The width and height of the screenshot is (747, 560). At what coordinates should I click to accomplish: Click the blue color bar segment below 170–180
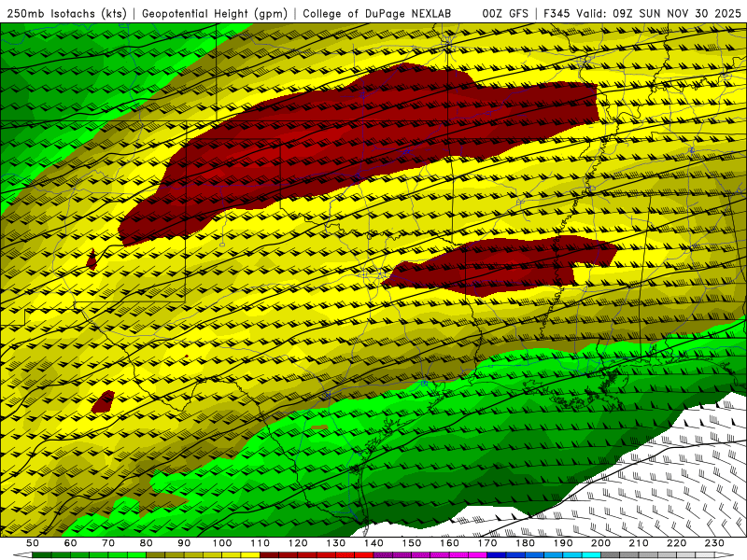[x=506, y=555]
